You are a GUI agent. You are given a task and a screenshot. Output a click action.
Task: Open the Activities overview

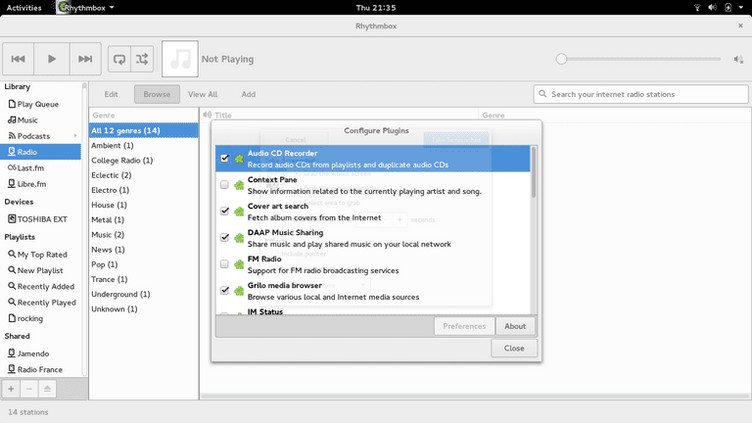tap(24, 8)
